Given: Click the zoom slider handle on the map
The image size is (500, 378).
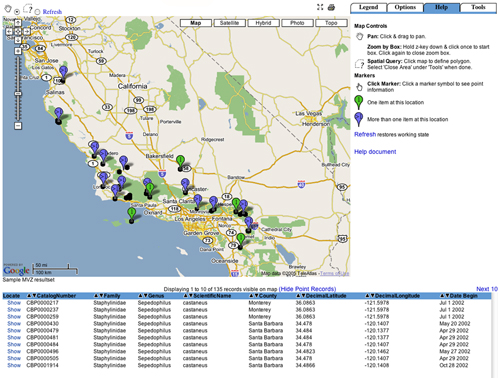Looking at the screenshot, I should coord(18,93).
